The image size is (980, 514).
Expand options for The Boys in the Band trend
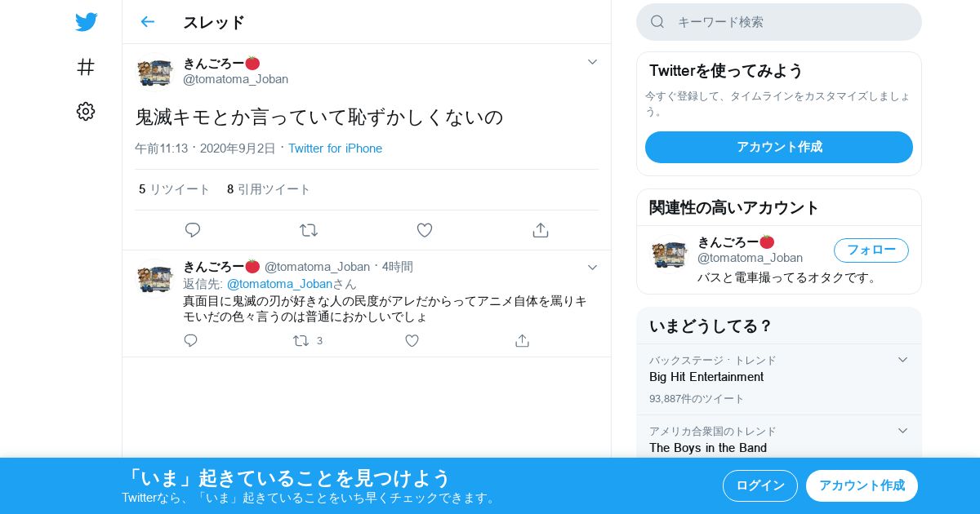point(902,431)
